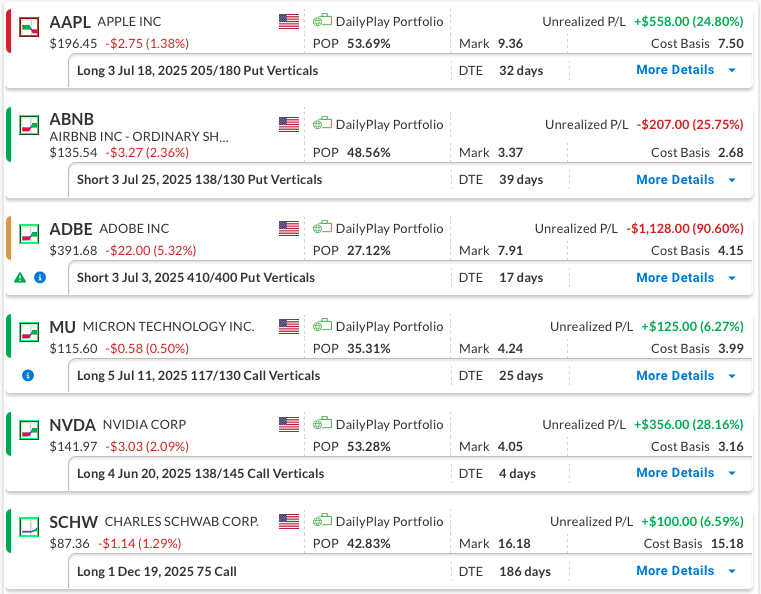Image resolution: width=761 pixels, height=594 pixels.
Task: Click the MU payoff chart icon
Action: click(x=29, y=332)
